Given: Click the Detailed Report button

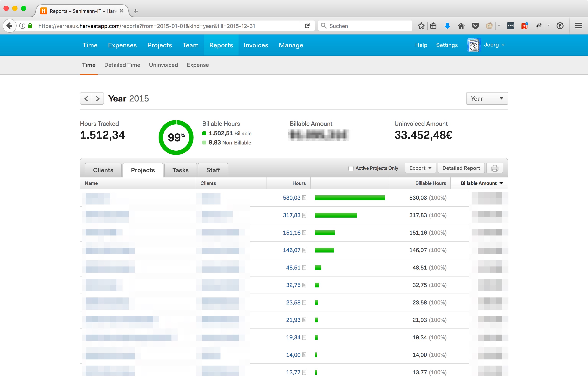Looking at the screenshot, I should click(461, 168).
